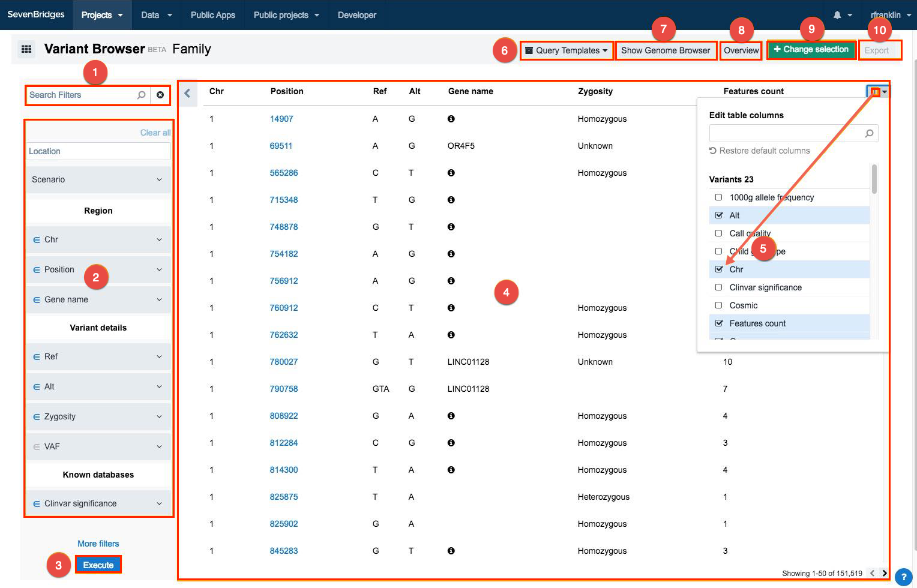Open the Overview button
917x588 pixels.
741,50
